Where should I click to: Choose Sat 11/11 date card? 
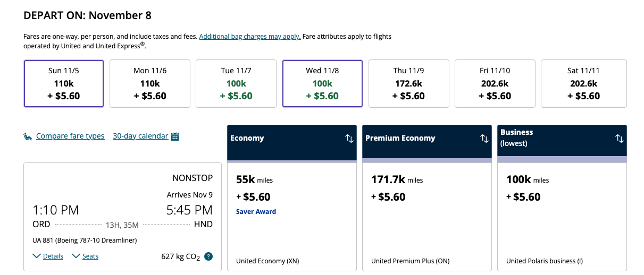pos(583,83)
